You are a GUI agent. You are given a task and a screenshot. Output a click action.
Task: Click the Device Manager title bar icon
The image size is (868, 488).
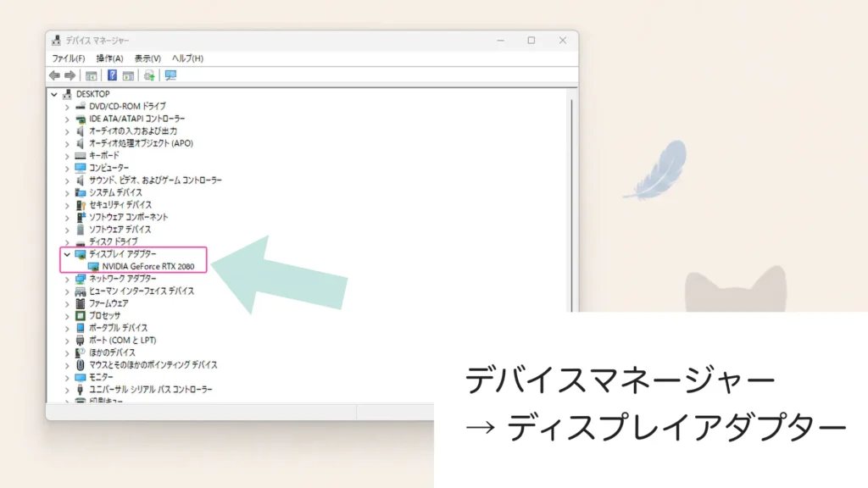point(56,41)
